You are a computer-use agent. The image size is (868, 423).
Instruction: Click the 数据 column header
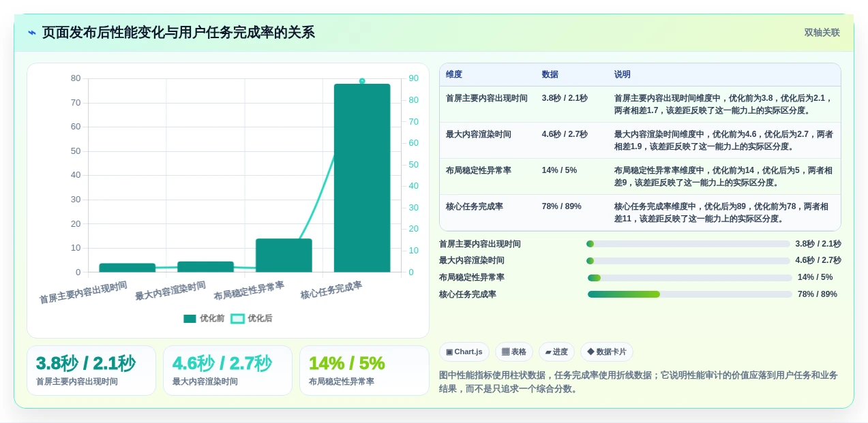[x=550, y=74]
